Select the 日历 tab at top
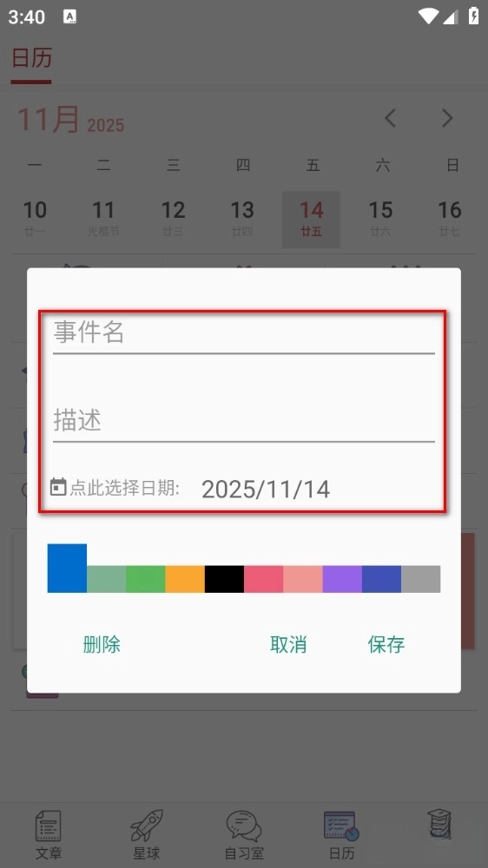The image size is (488, 868). tap(31, 59)
